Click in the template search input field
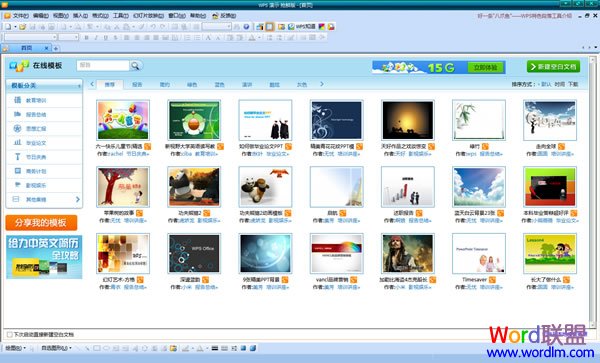This screenshot has width=600, height=363. coord(103,65)
